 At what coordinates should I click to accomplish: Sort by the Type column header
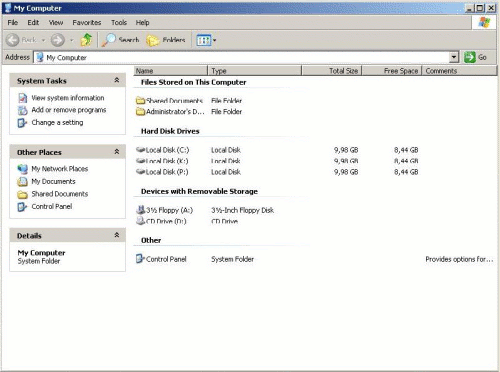click(255, 71)
